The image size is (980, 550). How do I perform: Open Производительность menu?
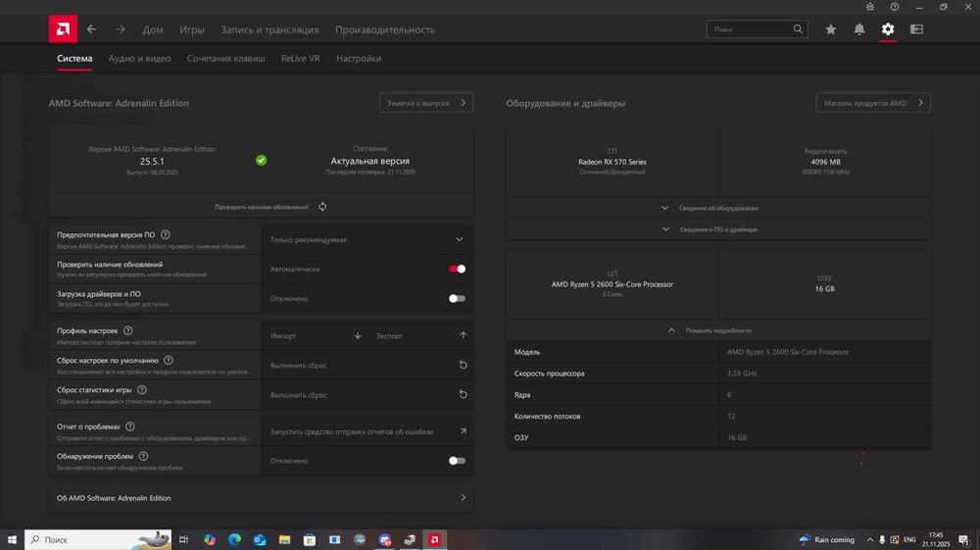coord(384,30)
